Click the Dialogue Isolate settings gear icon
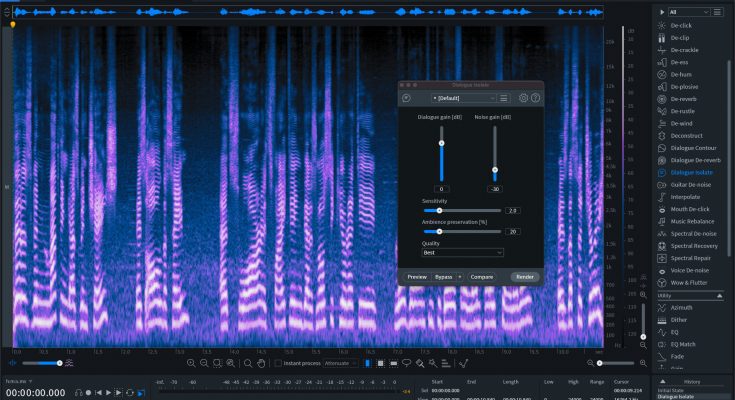The width and height of the screenshot is (735, 400). (523, 98)
